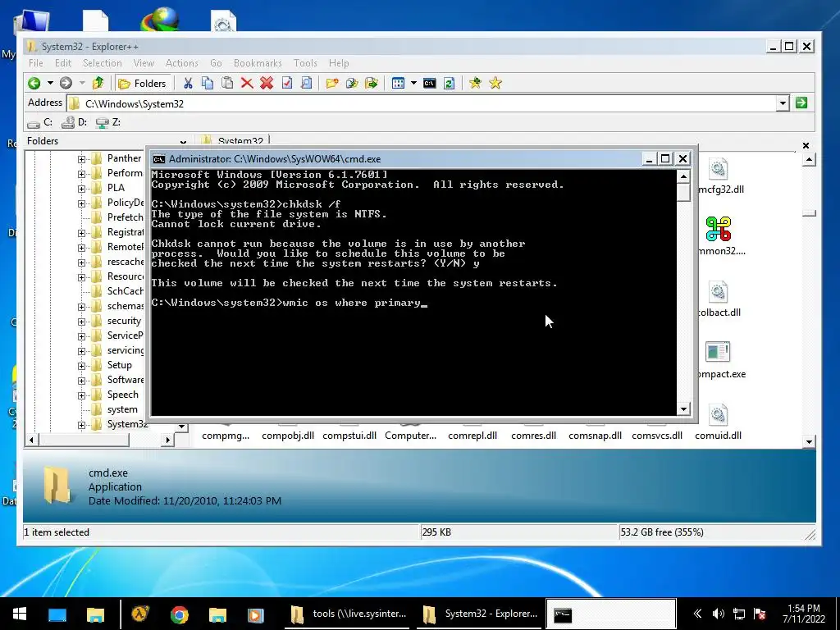Click the Copy To folder icon

(352, 83)
